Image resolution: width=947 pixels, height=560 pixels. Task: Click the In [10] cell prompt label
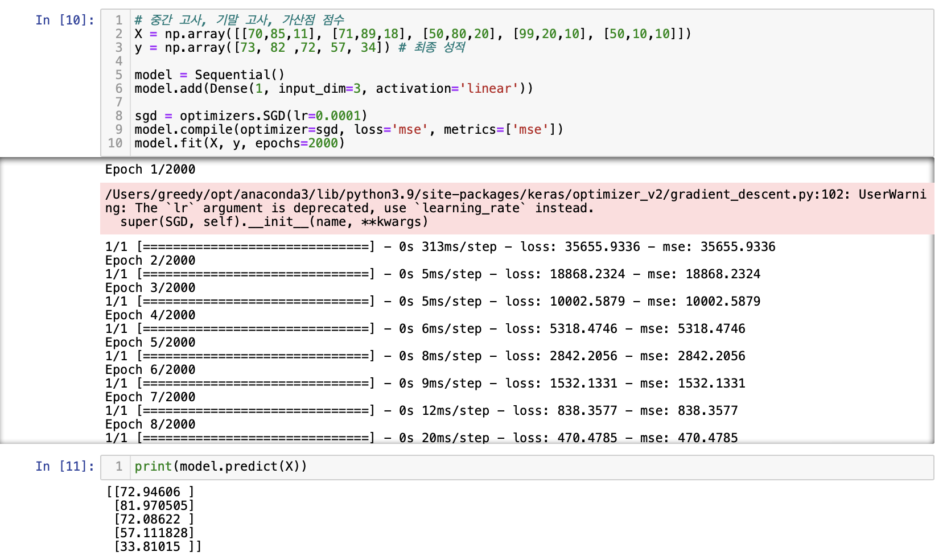[65, 20]
